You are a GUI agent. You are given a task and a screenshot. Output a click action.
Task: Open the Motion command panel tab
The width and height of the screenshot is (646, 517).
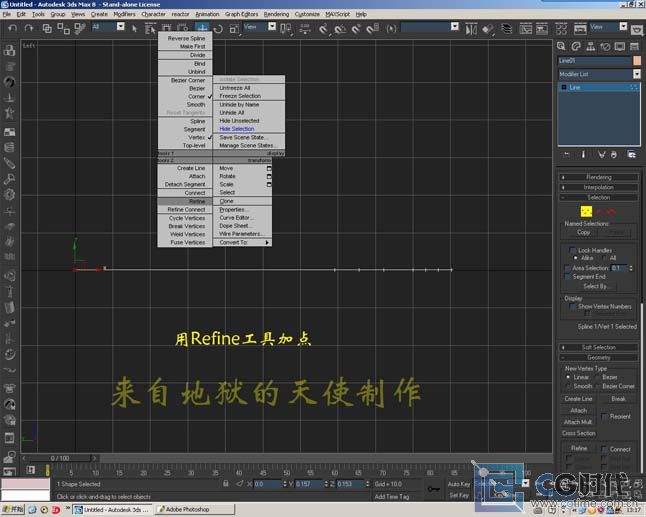(605, 46)
